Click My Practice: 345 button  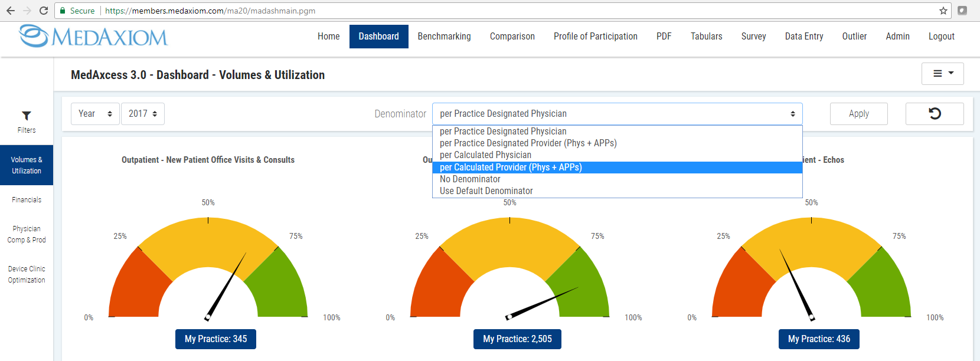point(215,339)
